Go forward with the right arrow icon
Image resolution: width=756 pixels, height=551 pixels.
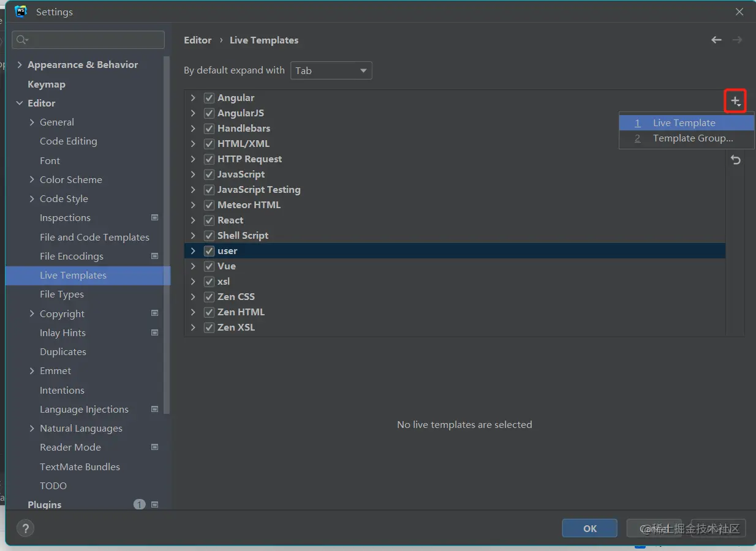[x=737, y=40]
